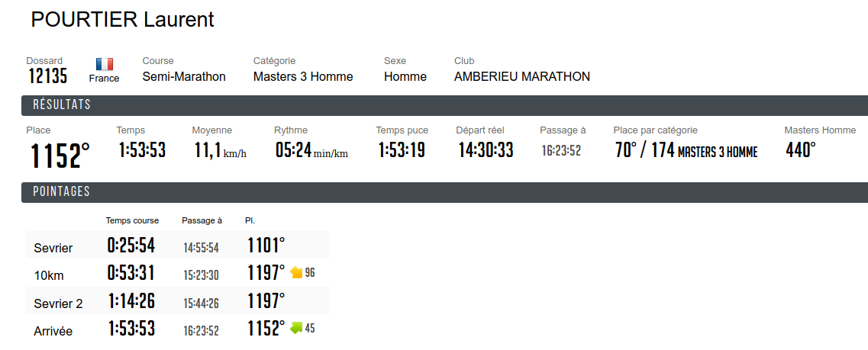Click the Semi-Marathon course value
The width and height of the screenshot is (868, 350).
(184, 77)
